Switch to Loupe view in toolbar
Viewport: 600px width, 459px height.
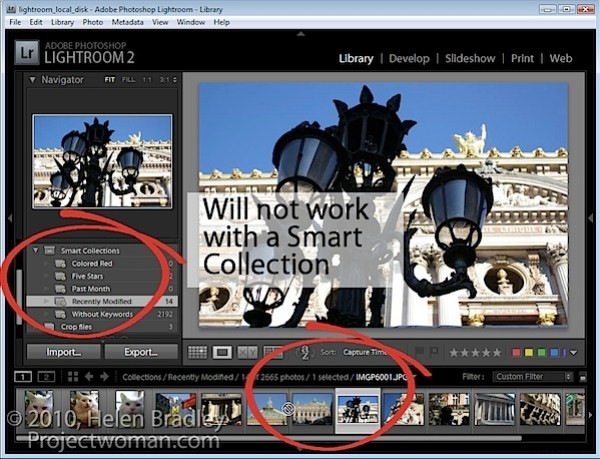pos(222,352)
